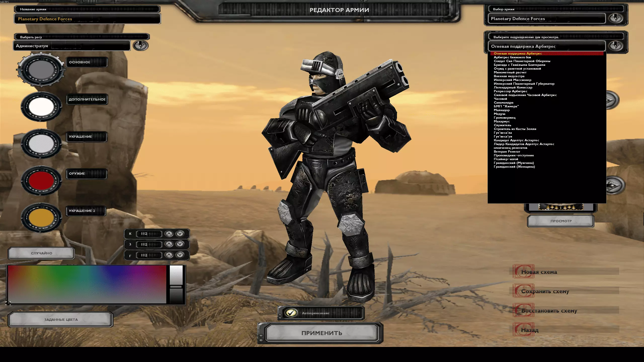Click the Название армии name field
Screen dimensions: 644x362
[87, 19]
